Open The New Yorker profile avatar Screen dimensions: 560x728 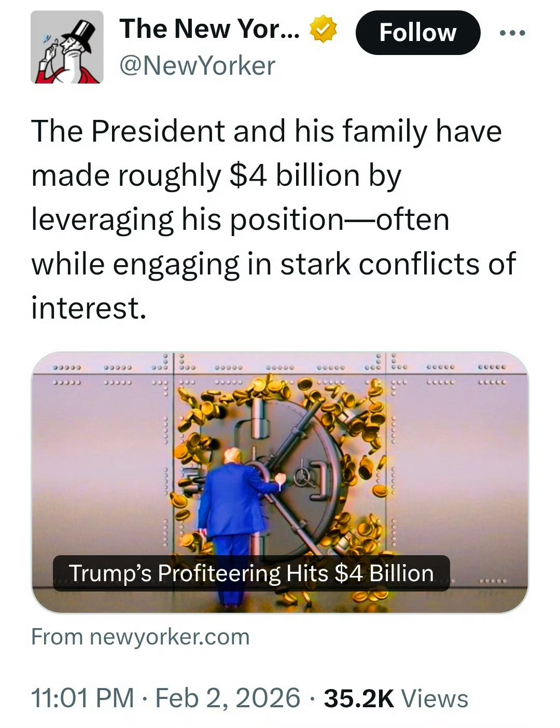click(67, 47)
